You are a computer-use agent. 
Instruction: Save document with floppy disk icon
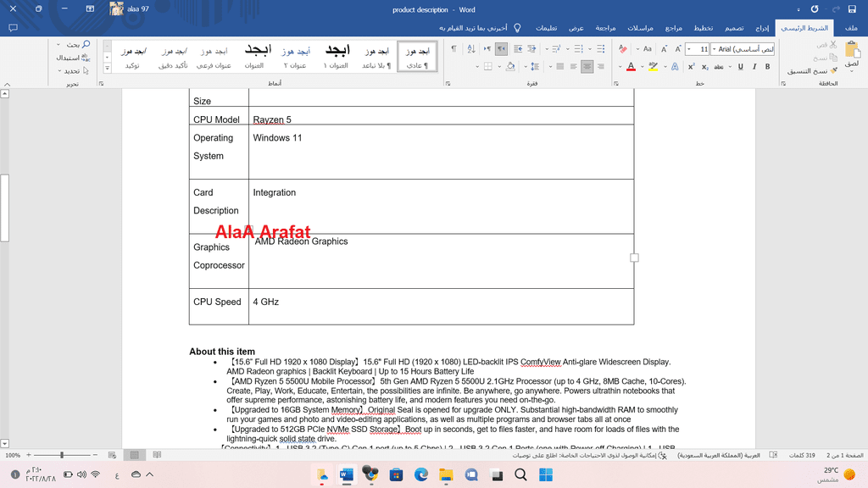852,9
